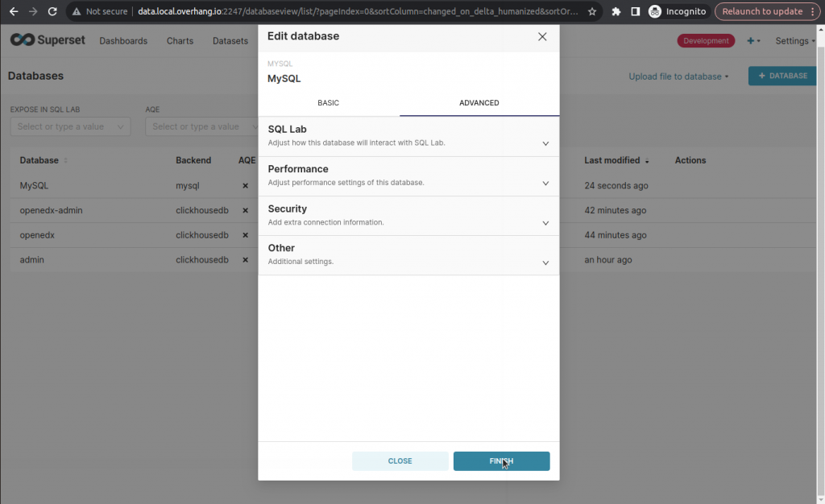The height and width of the screenshot is (504, 825).
Task: Click the admin database name
Action: pos(31,259)
